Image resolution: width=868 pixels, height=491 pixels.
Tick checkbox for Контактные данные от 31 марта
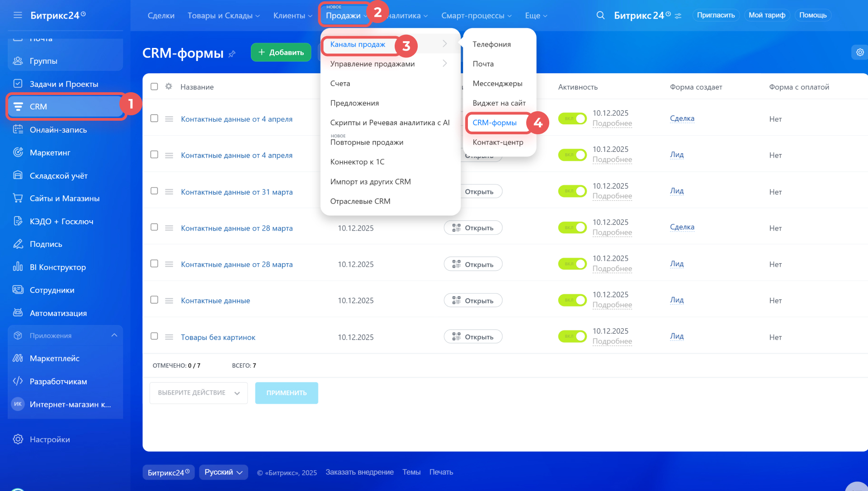154,191
